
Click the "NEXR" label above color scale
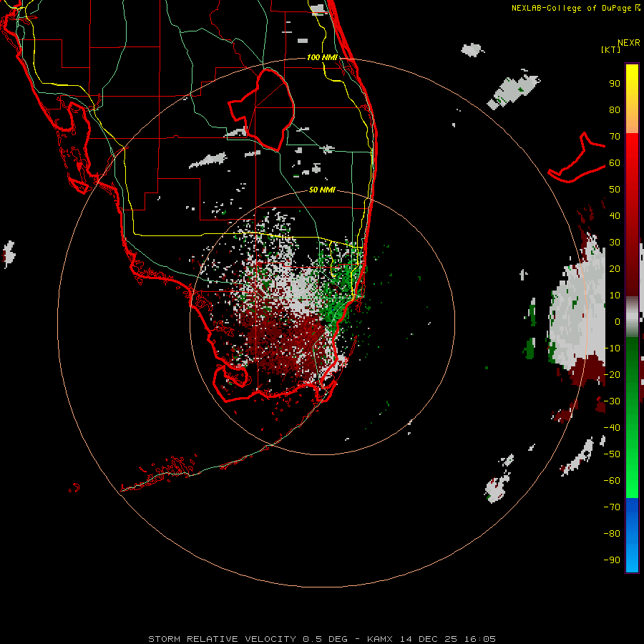click(629, 43)
